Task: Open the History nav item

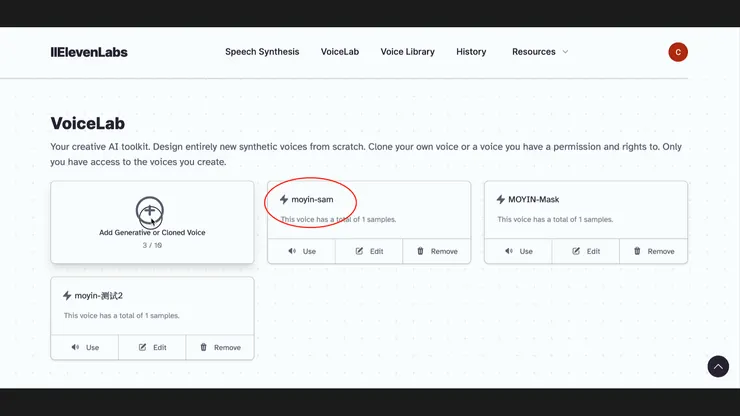Action: [471, 52]
